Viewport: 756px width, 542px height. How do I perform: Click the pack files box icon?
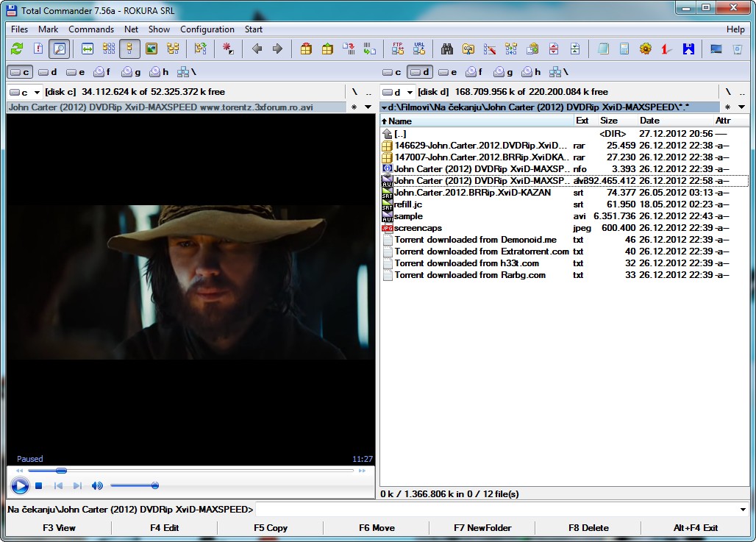[x=306, y=49]
